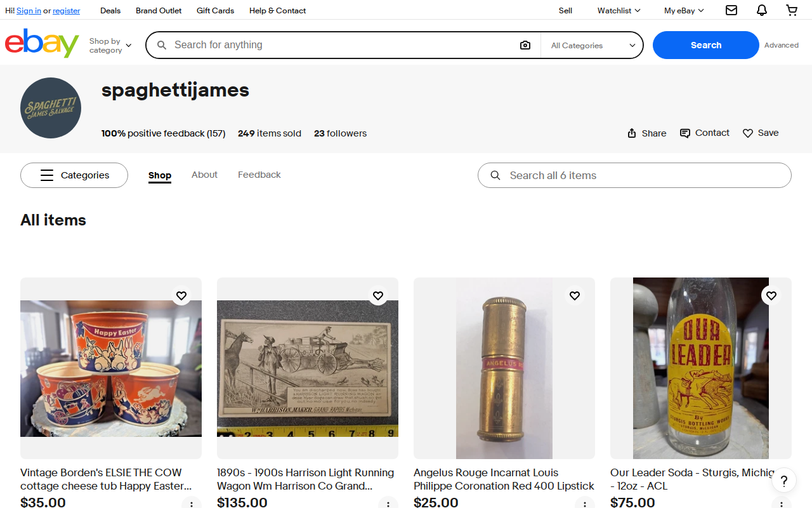
Task: Click the 23 followers text
Action: click(340, 133)
